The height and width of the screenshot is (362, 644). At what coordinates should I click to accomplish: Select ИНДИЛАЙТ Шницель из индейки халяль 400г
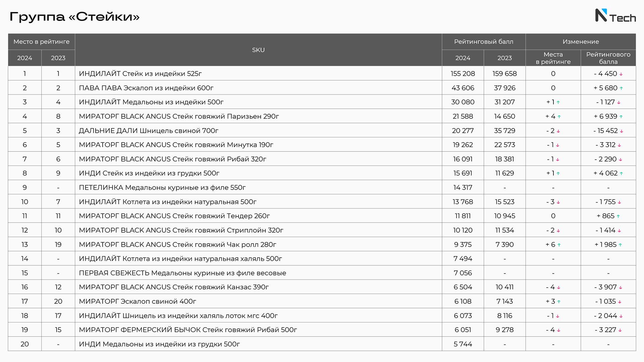[x=178, y=316]
